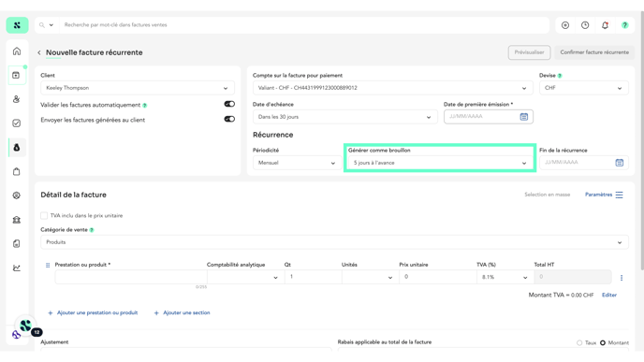Viewport: 644px width, 362px height.
Task: Click the search magnifier icon
Action: pos(42,25)
